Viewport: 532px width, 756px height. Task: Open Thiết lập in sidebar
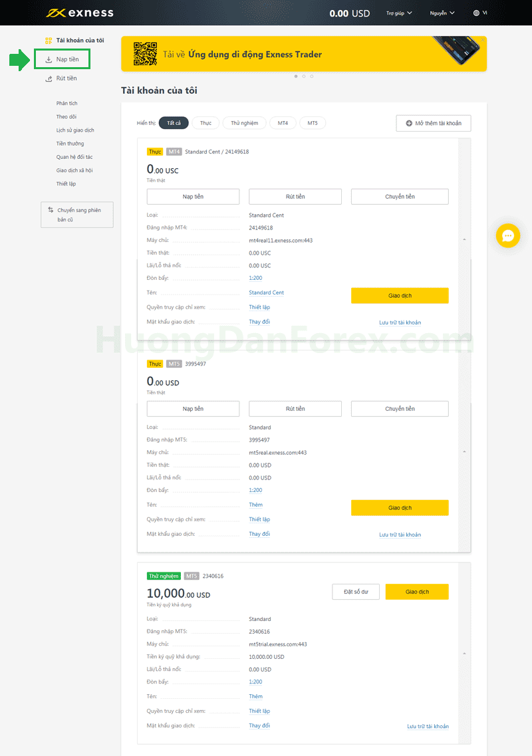(66, 184)
